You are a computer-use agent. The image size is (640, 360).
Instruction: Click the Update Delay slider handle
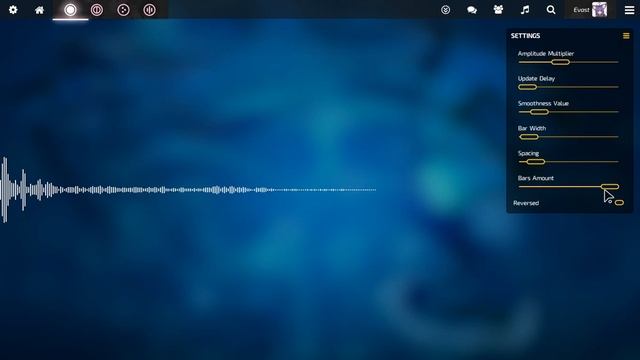tap(527, 87)
